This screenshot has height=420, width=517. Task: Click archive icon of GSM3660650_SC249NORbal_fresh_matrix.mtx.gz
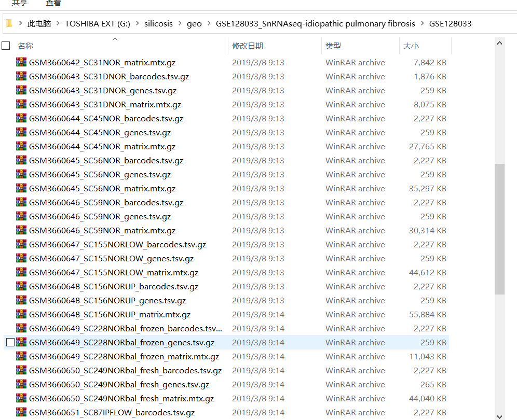[21, 398]
